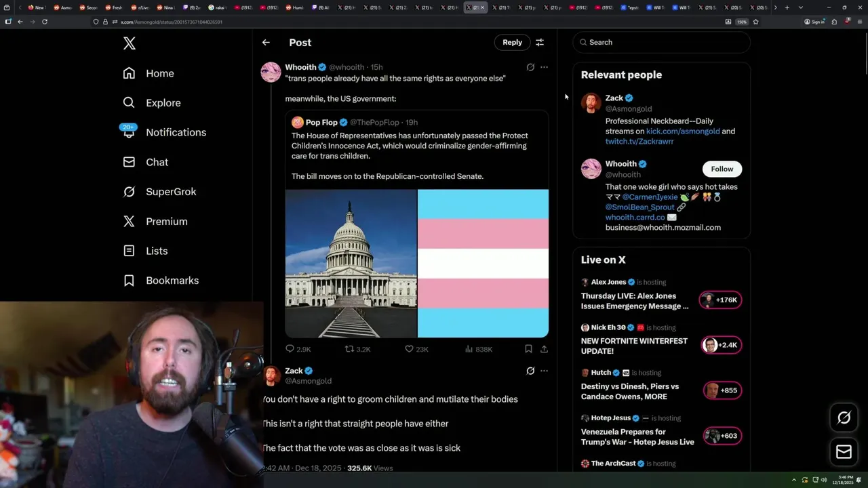The width and height of the screenshot is (868, 488).
Task: Click browser Sign in button
Action: point(814,22)
